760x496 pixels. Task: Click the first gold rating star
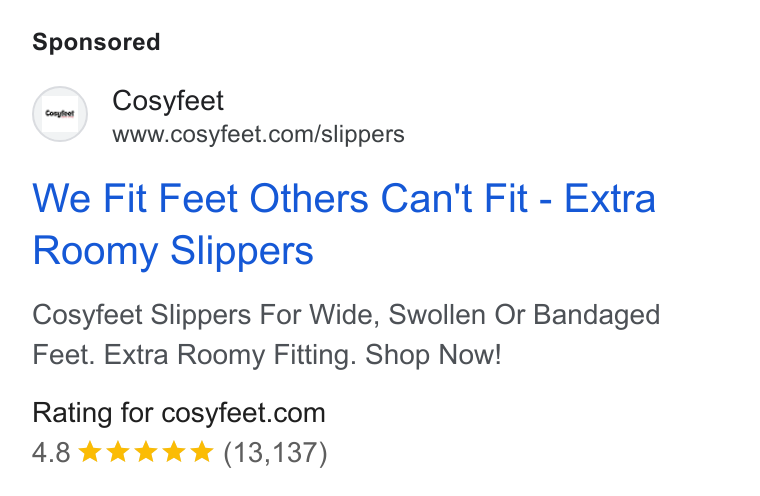pyautogui.click(x=90, y=452)
